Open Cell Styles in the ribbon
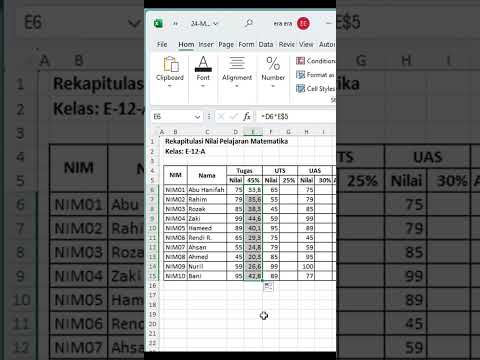 316,88
